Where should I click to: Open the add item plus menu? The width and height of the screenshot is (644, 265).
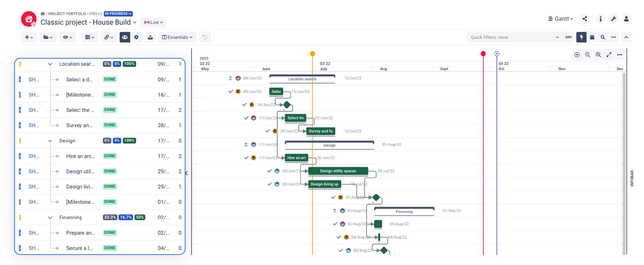(x=29, y=37)
